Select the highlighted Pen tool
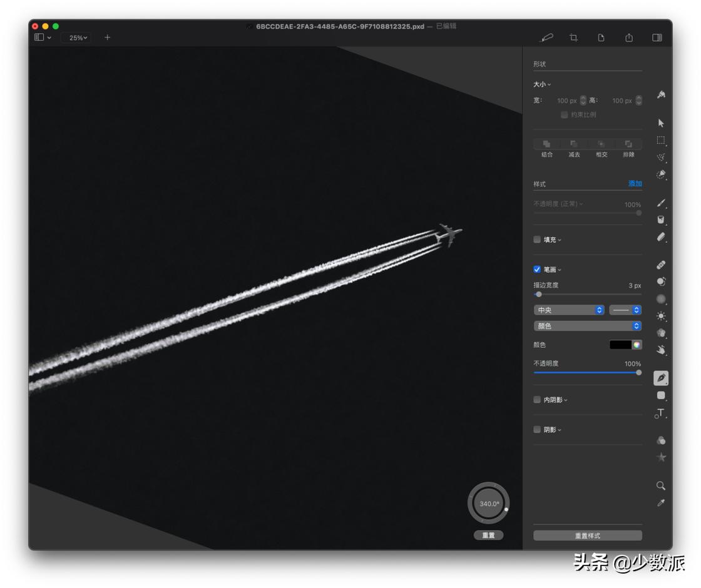 [x=661, y=378]
